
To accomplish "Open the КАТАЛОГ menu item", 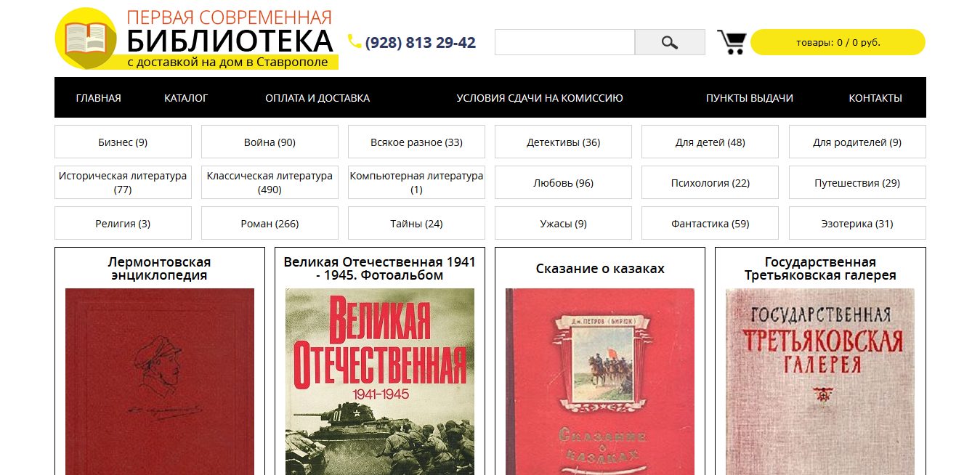I will click(x=186, y=98).
